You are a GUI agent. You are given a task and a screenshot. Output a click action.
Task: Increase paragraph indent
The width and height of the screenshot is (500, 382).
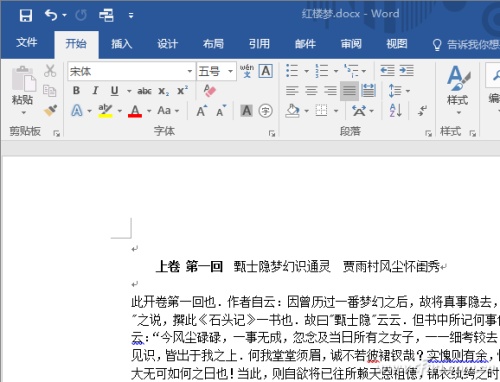click(407, 71)
